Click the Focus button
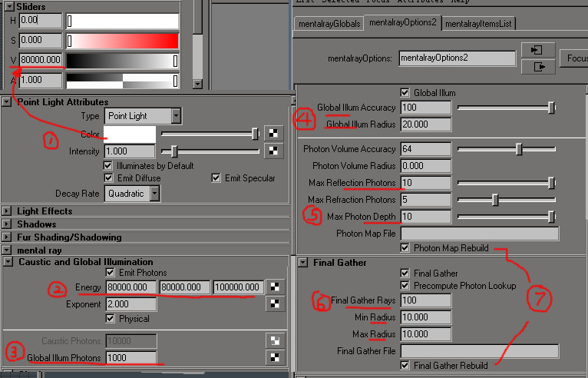Viewport: 588px width, 378px height. click(573, 58)
